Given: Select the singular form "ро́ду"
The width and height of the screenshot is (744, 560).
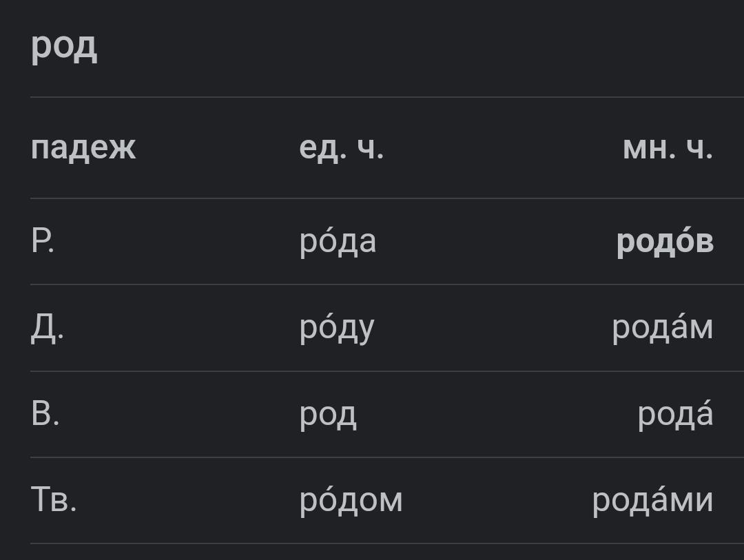Looking at the screenshot, I should (x=337, y=329).
